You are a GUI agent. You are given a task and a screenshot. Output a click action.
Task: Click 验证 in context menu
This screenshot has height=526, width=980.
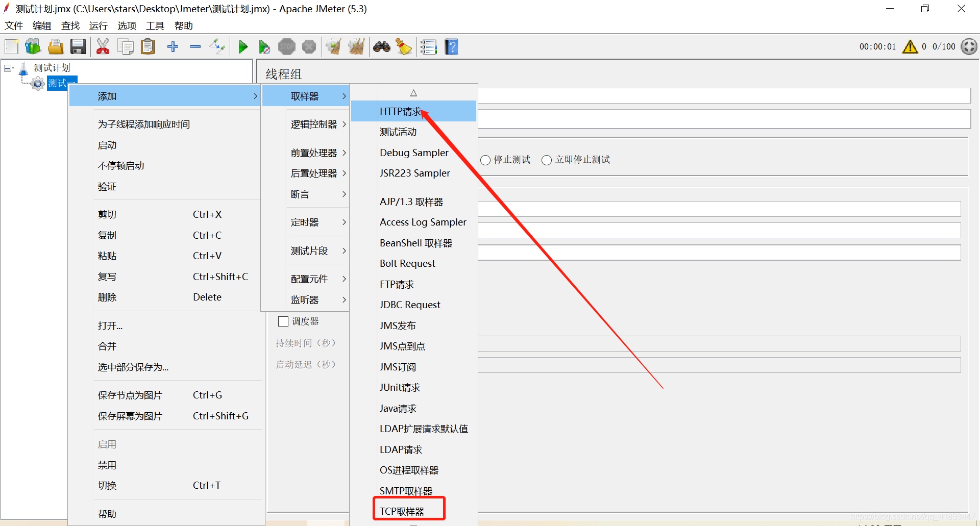(164, 187)
